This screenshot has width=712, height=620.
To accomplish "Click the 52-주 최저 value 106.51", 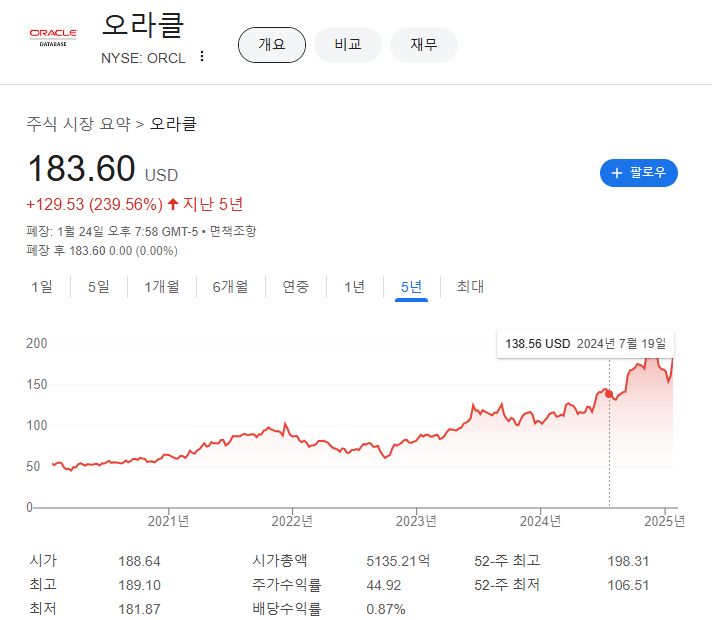I will tap(628, 585).
